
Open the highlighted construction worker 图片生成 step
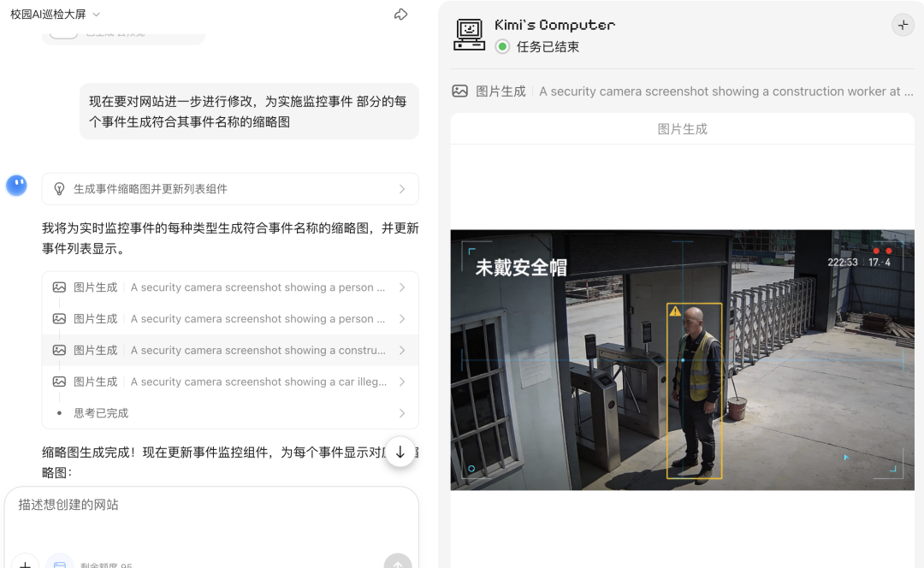click(229, 350)
